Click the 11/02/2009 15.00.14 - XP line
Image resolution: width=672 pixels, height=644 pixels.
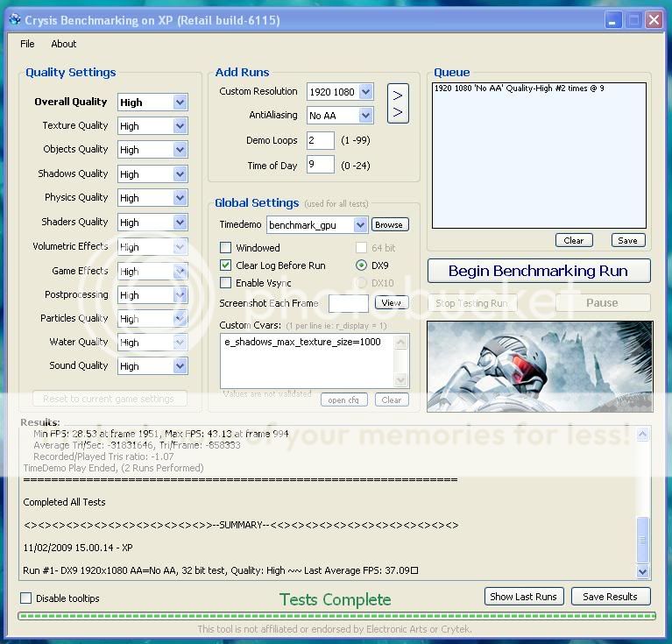tap(78, 548)
